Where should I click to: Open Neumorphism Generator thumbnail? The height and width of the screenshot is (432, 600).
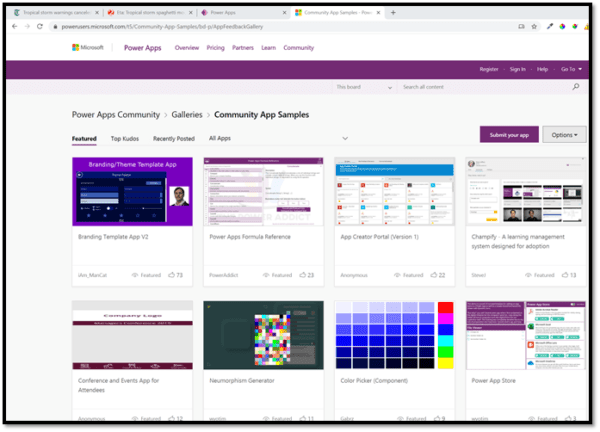263,335
